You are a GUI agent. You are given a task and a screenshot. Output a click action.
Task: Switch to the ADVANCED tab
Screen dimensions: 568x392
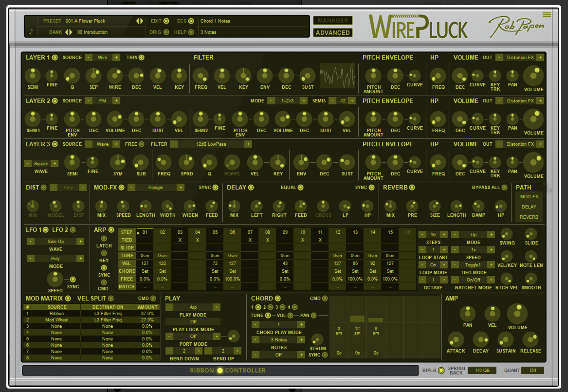(333, 32)
